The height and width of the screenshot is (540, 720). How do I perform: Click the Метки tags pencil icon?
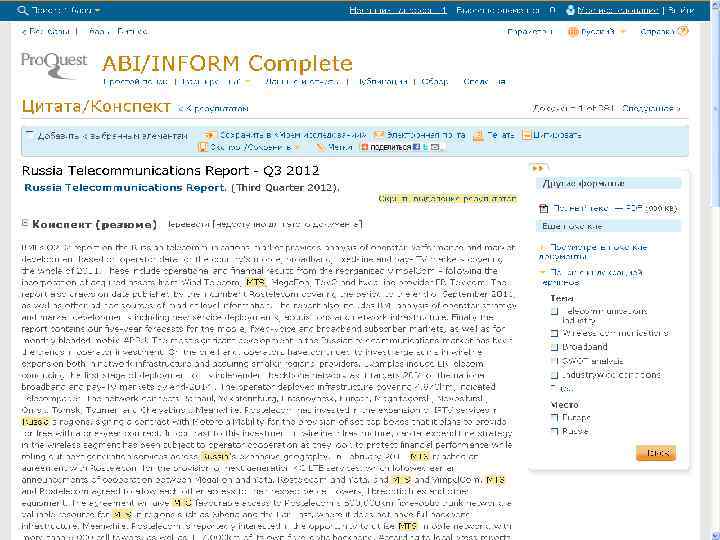(320, 147)
